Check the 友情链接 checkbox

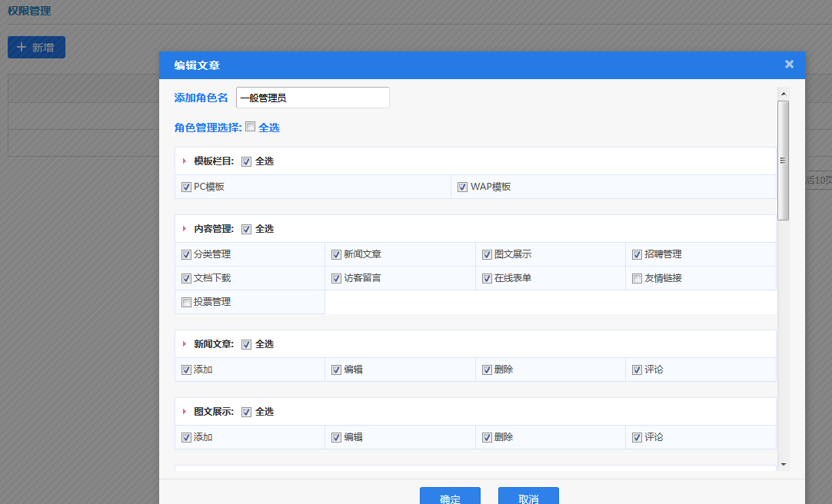637,279
